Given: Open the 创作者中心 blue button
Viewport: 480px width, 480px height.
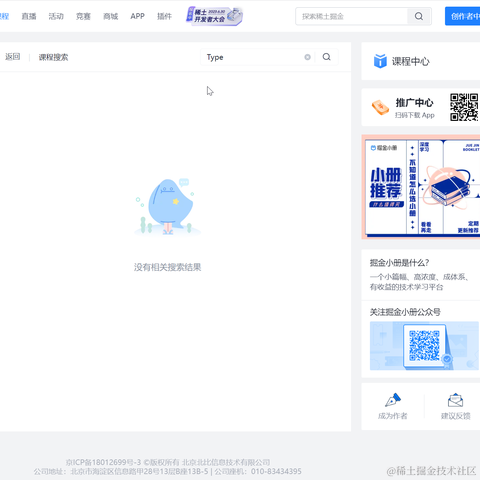Looking at the screenshot, I should click(463, 16).
